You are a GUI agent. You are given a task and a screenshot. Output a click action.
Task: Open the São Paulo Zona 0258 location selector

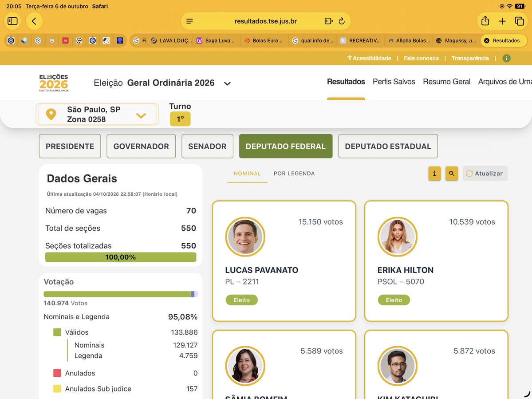[97, 115]
